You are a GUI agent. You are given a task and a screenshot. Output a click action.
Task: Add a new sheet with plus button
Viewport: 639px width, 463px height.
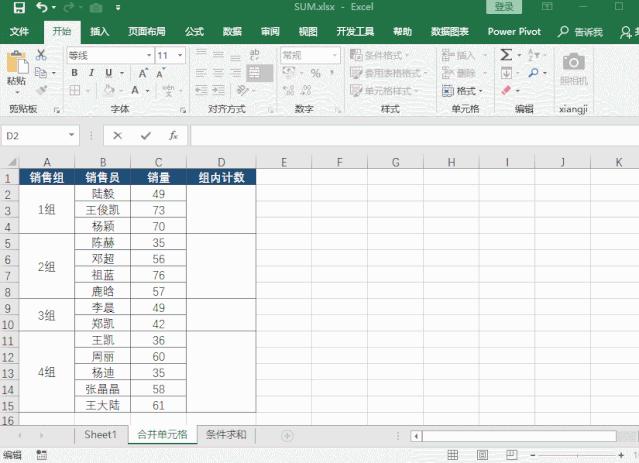pyautogui.click(x=287, y=436)
